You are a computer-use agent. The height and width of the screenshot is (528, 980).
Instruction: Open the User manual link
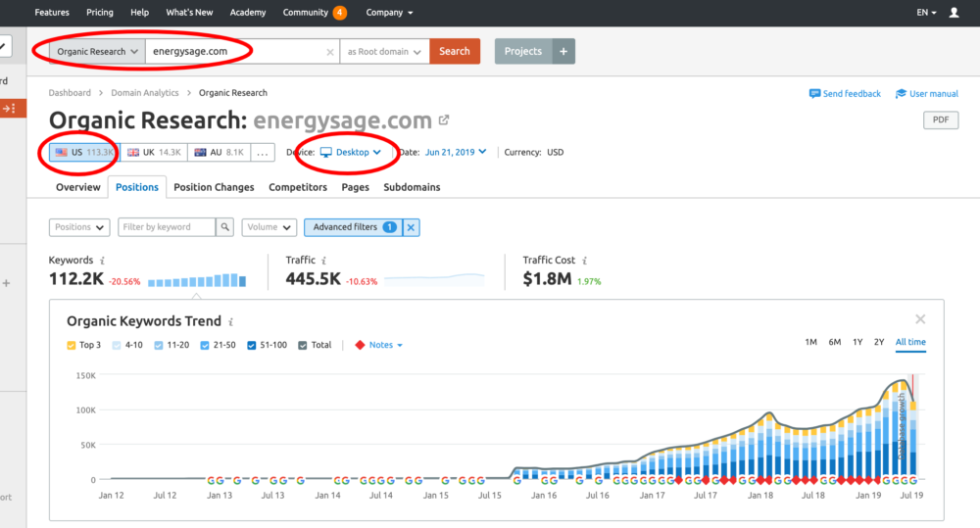point(926,94)
